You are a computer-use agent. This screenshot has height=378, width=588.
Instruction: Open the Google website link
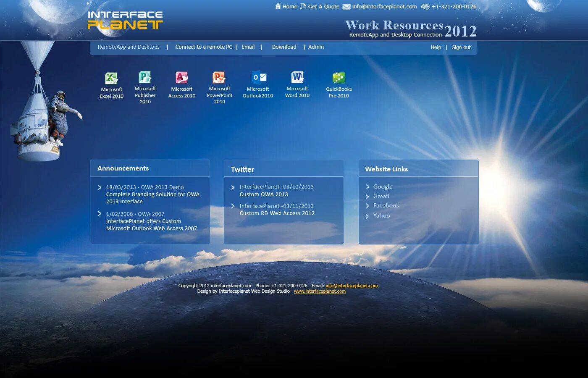coord(383,186)
